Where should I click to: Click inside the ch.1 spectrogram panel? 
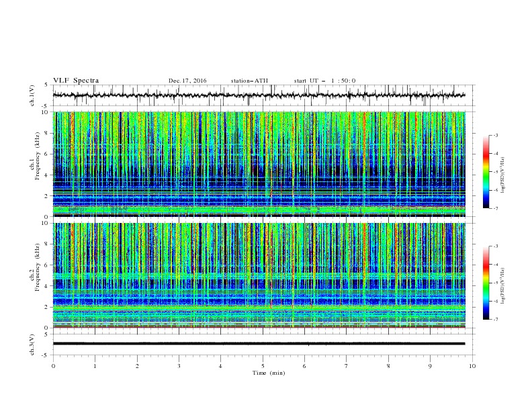click(x=259, y=164)
